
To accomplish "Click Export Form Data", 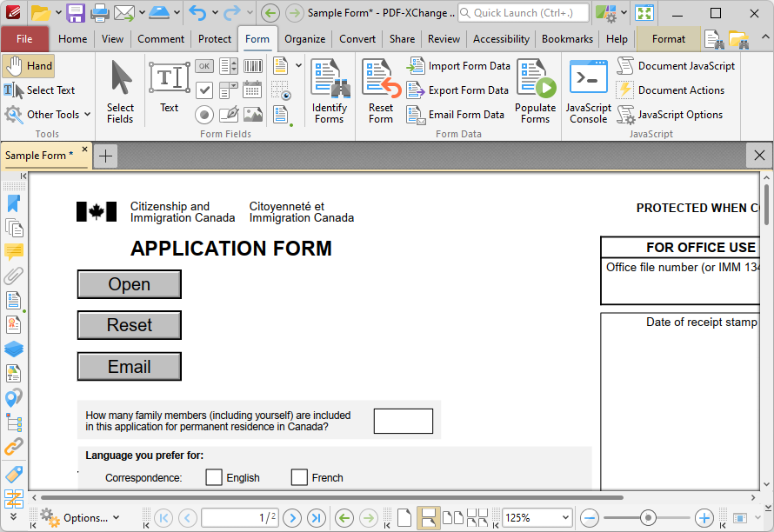I will coord(457,90).
